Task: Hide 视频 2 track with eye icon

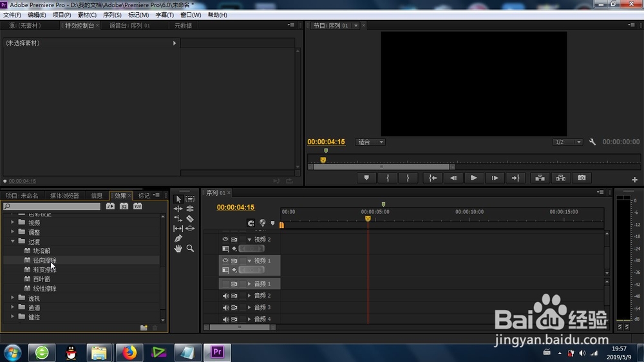Action: point(225,239)
